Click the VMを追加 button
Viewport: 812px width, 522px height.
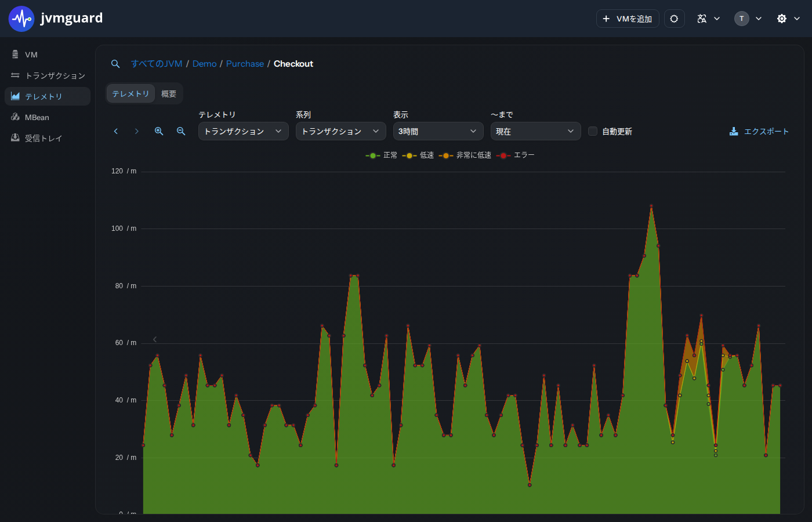tap(628, 19)
